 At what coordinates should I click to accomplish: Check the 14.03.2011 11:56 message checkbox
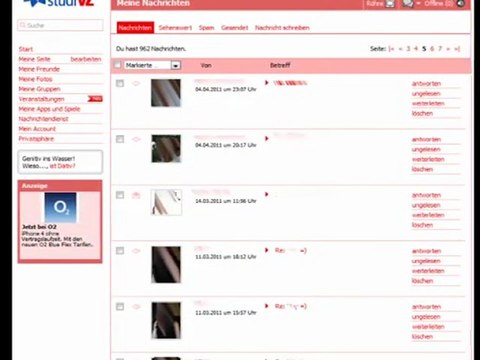(120, 195)
